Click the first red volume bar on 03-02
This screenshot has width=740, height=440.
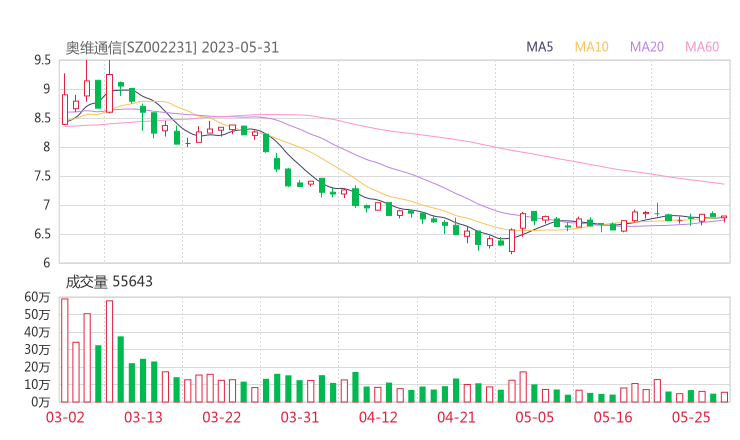[65, 350]
